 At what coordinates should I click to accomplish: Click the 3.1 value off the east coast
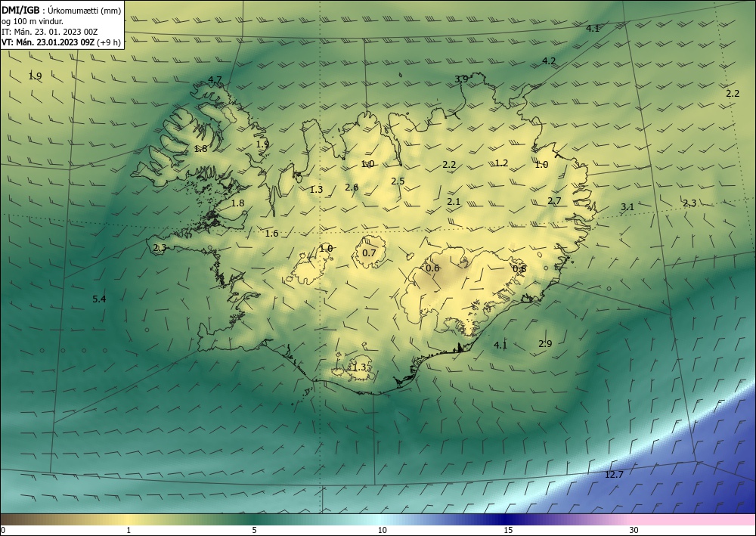[x=627, y=207]
